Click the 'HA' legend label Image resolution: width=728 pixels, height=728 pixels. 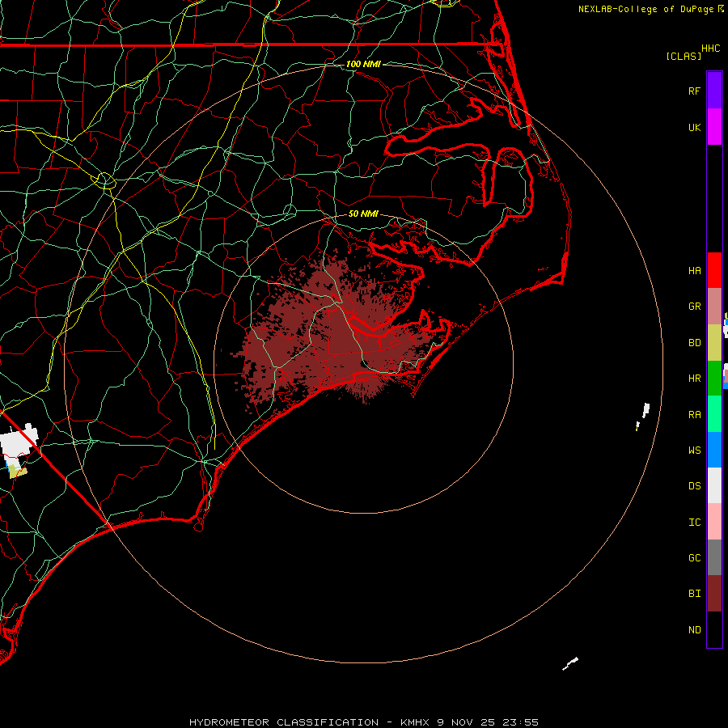(694, 271)
